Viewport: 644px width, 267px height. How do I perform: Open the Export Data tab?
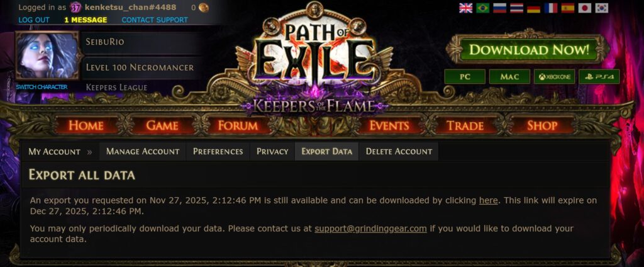point(327,151)
